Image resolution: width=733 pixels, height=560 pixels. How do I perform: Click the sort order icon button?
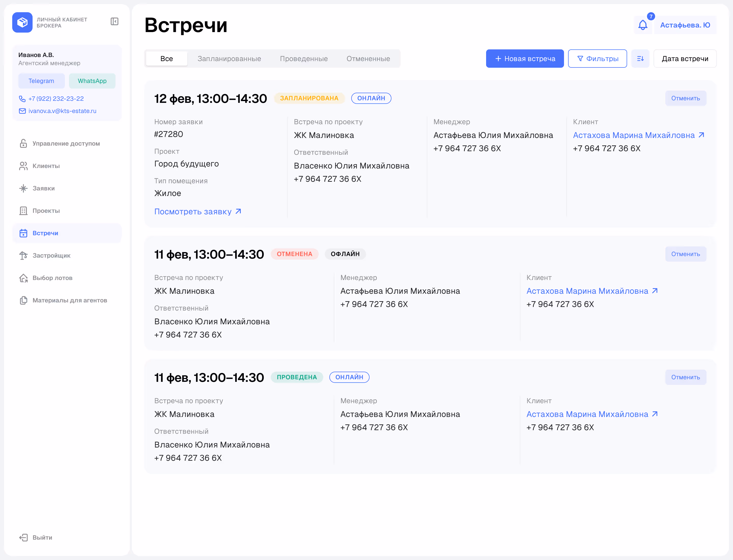pos(640,59)
